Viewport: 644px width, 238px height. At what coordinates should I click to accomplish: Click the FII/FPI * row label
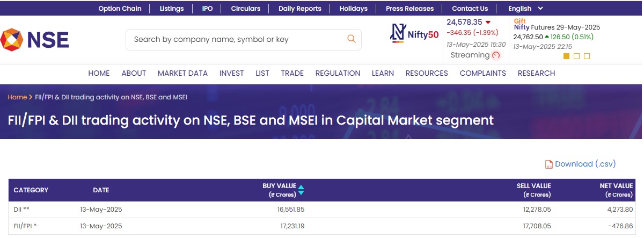tap(25, 226)
